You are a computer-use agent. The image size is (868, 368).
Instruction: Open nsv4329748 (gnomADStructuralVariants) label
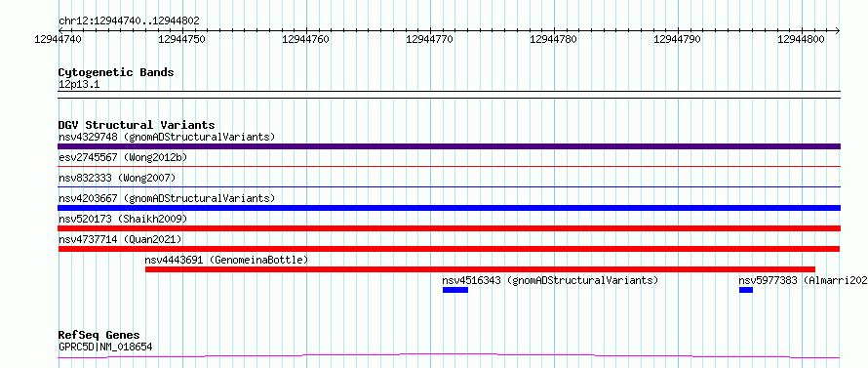point(166,137)
